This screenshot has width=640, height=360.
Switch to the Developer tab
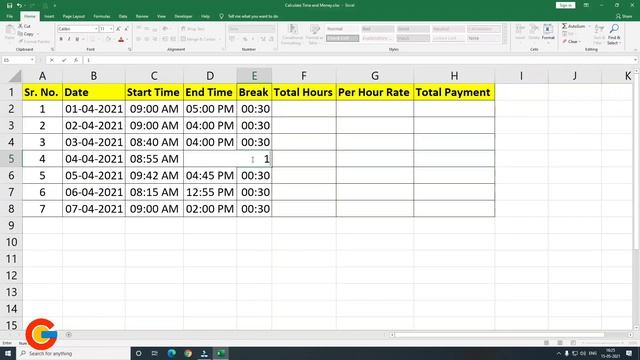click(x=183, y=16)
